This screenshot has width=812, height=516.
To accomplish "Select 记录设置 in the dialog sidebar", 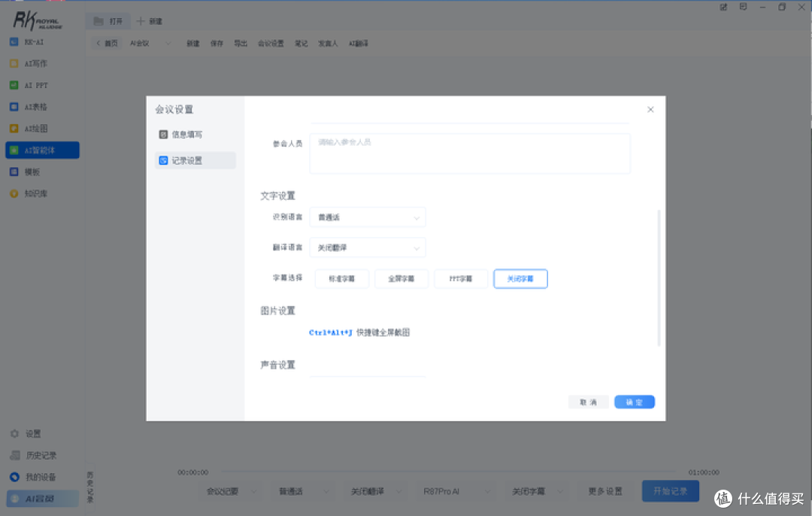I will (x=195, y=161).
